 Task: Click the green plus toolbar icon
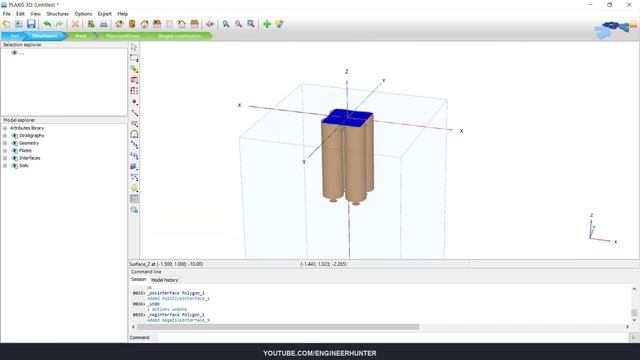point(267,24)
